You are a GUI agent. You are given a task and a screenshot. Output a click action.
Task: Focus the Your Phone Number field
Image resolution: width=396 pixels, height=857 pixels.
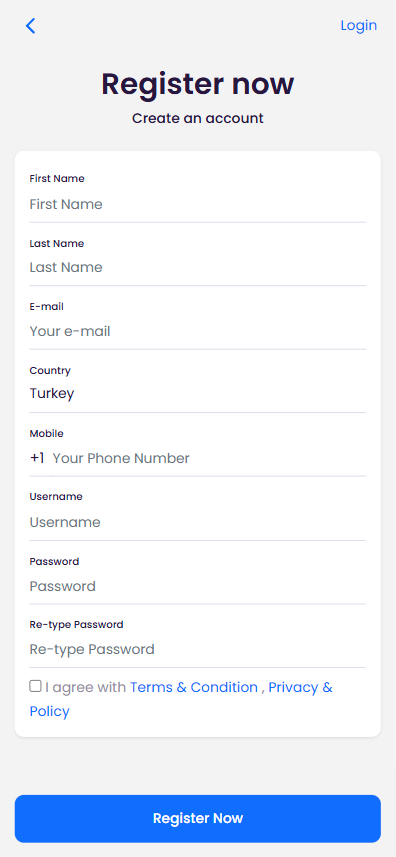click(209, 458)
